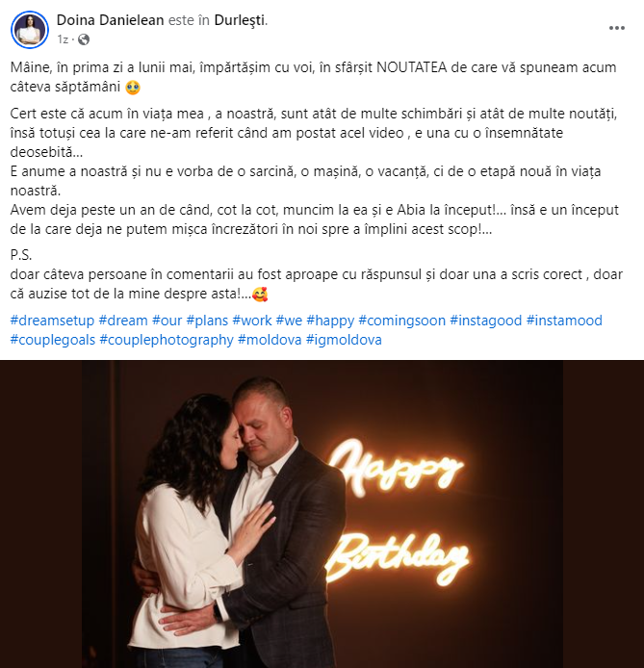Open Doina Danielean's profile name link
The image size is (644, 668).
click(111, 20)
